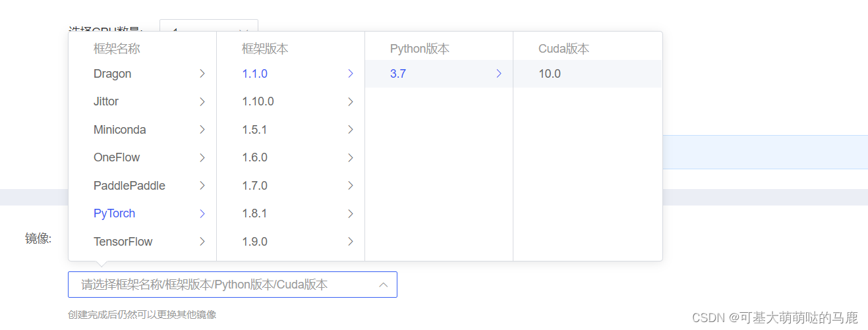This screenshot has height=330, width=868.
Task: Choose framework version 1.6.0
Action: click(x=291, y=157)
